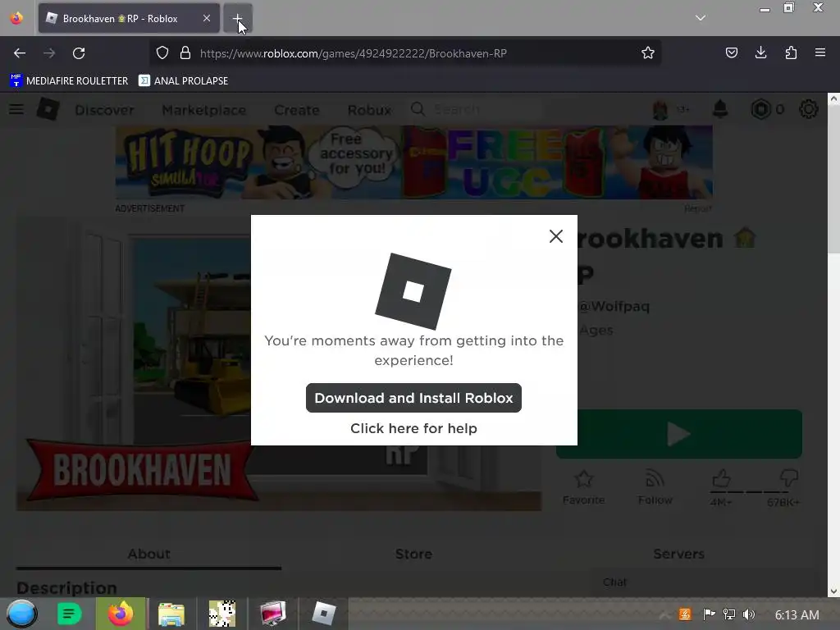Open the Start menu orb
This screenshot has width=840, height=630.
point(22,614)
